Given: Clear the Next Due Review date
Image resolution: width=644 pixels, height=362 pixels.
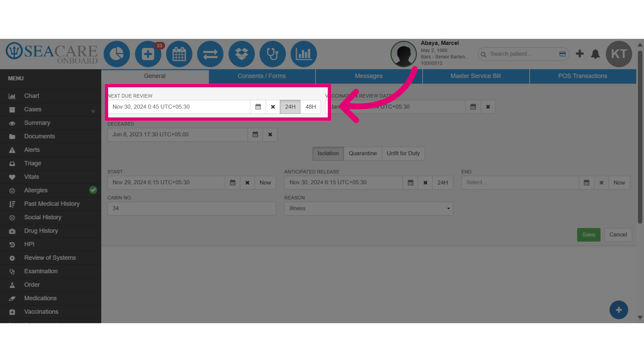Looking at the screenshot, I should [x=273, y=107].
